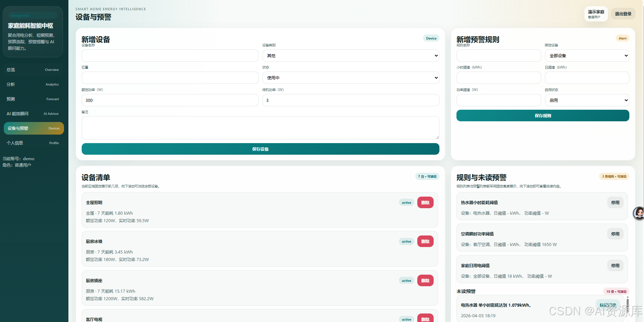Click the 当前账号：demo text
This screenshot has height=322, width=644.
coord(18,158)
